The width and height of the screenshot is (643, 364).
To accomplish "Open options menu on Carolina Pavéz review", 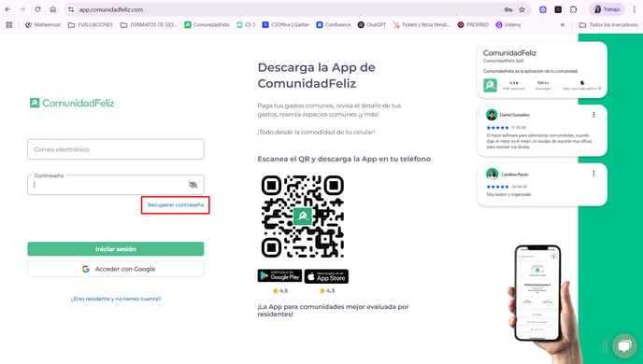I will click(593, 174).
